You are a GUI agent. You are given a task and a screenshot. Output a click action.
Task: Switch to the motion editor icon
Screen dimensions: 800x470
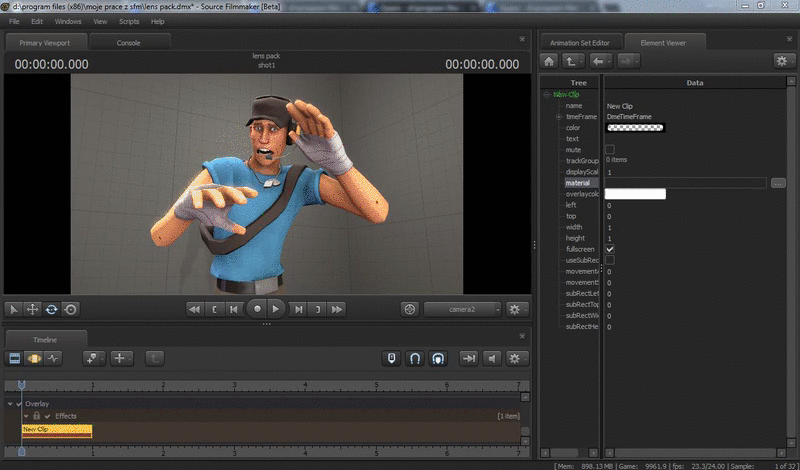34,358
